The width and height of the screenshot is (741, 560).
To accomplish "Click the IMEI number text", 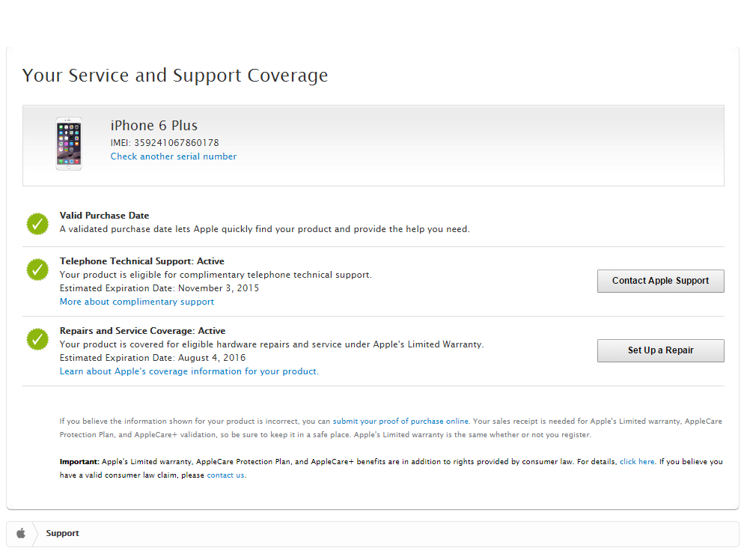I will coord(165,142).
